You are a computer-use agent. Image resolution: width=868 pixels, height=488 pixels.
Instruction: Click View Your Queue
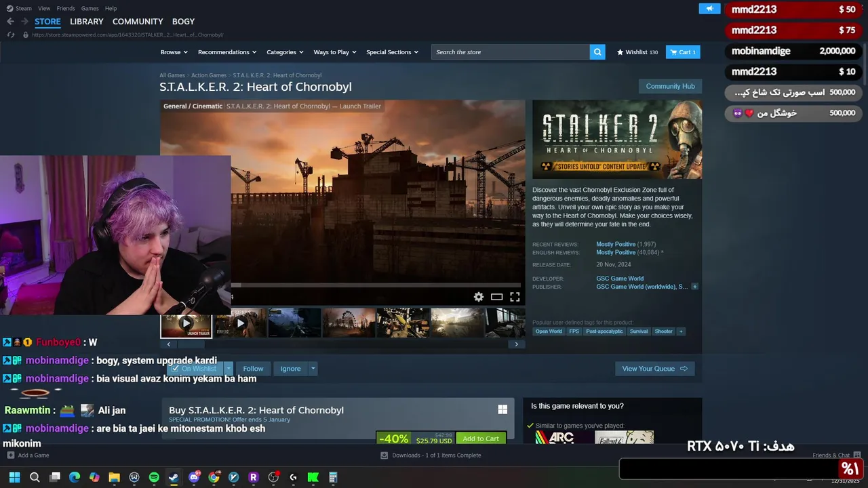click(654, 369)
